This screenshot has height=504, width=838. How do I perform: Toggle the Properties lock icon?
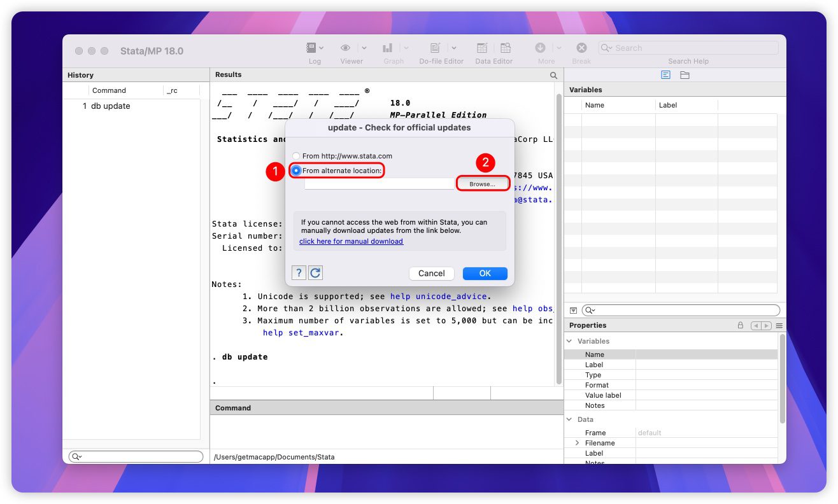(740, 325)
